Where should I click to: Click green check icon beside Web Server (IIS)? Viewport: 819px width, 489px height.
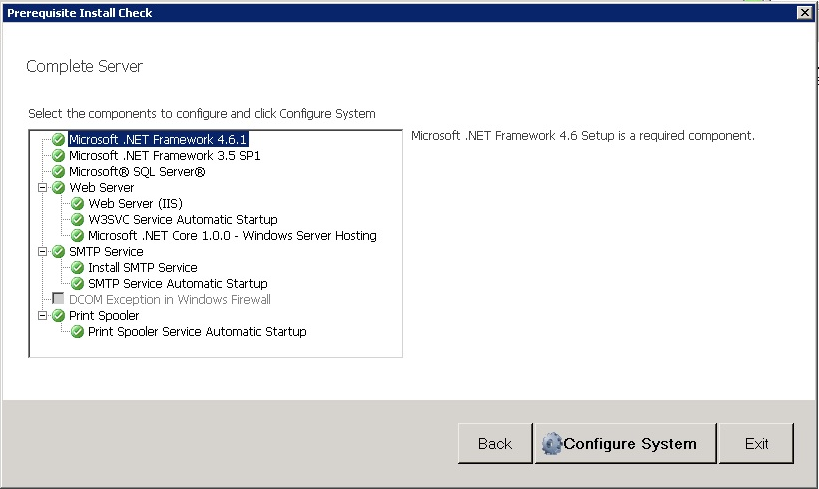click(x=77, y=204)
